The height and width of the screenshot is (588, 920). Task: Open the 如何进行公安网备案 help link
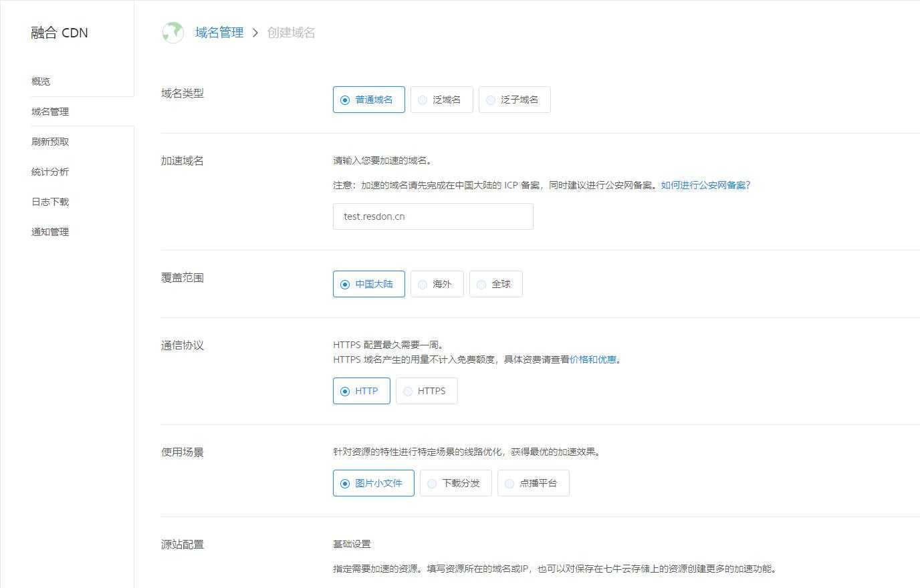(x=705, y=185)
